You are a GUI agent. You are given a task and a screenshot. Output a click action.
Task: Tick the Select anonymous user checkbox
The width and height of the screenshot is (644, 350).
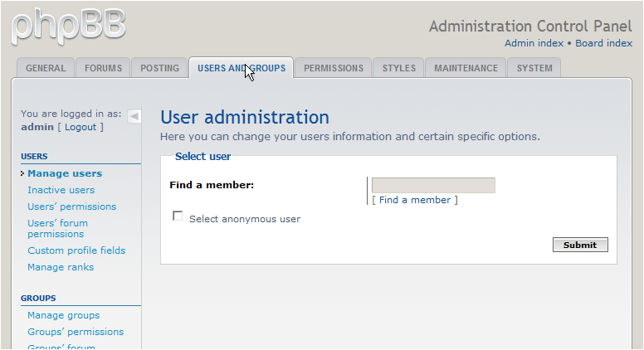click(178, 216)
